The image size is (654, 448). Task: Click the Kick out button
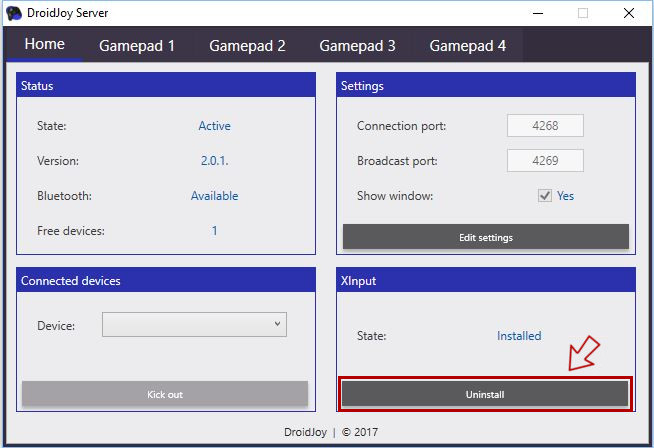(x=165, y=394)
